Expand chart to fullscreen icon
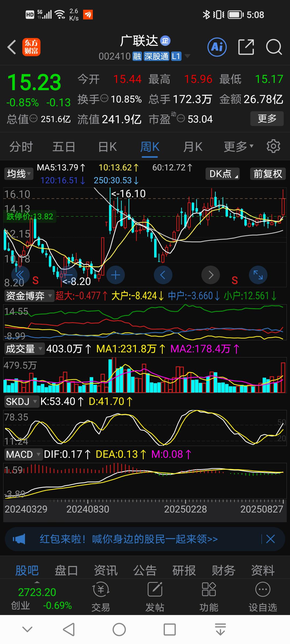The height and width of the screenshot is (644, 290). pyautogui.click(x=258, y=275)
